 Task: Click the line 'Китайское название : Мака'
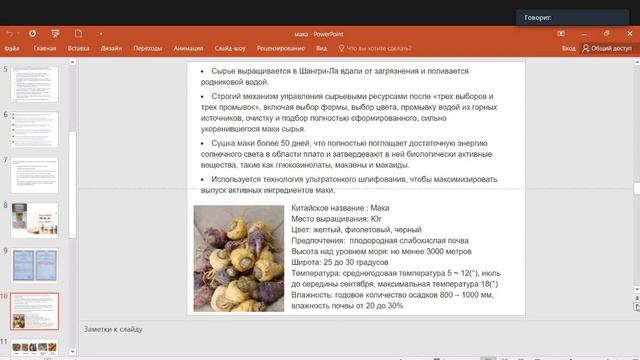(x=340, y=208)
